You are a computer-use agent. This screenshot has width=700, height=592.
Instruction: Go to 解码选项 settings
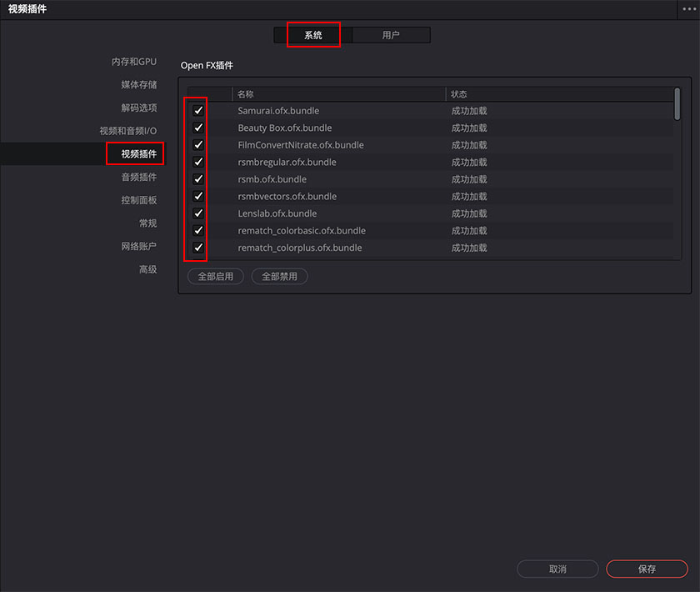click(138, 108)
